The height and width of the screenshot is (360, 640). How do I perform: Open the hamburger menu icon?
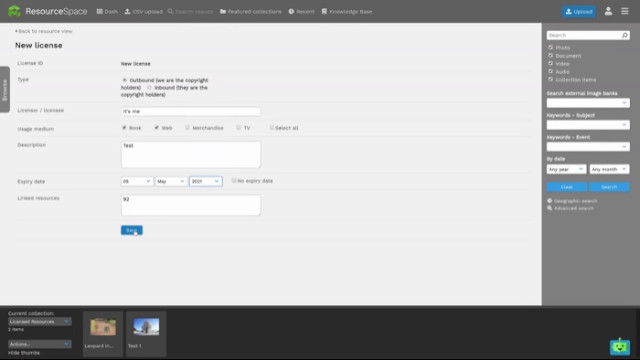(x=625, y=11)
